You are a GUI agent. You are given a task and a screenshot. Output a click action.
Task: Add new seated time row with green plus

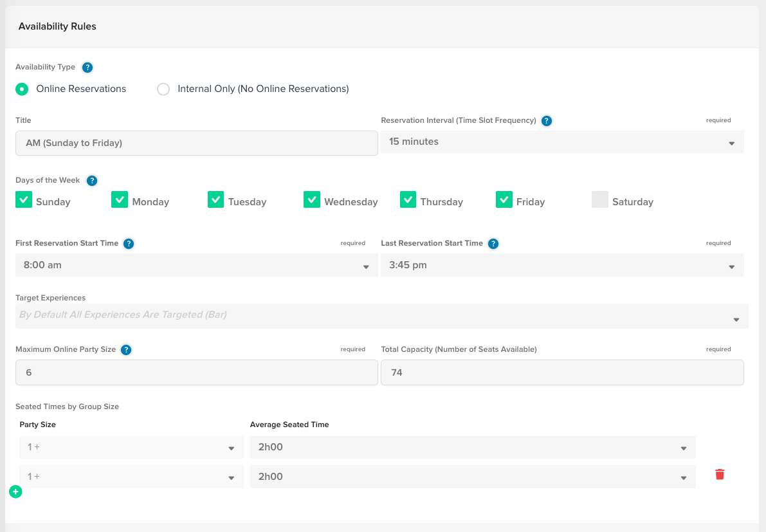pos(15,491)
